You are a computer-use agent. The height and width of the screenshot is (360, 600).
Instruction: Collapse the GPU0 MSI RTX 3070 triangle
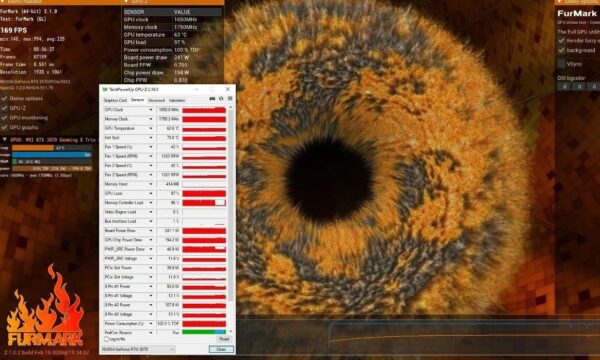point(5,140)
